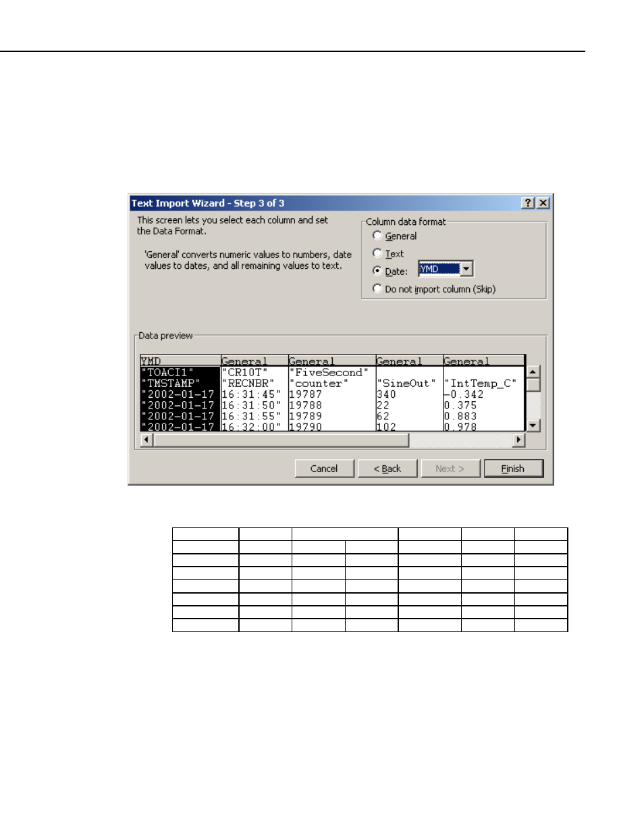Select the General column above "SineOut"
This screenshot has width=644, height=834.
click(409, 361)
